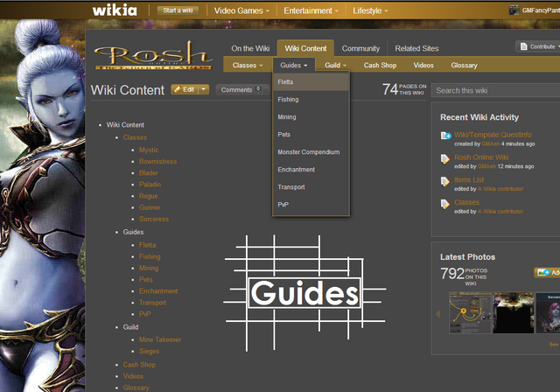The width and height of the screenshot is (560, 392).
Task: Choose Fletta from Guides menu
Action: 311,82
